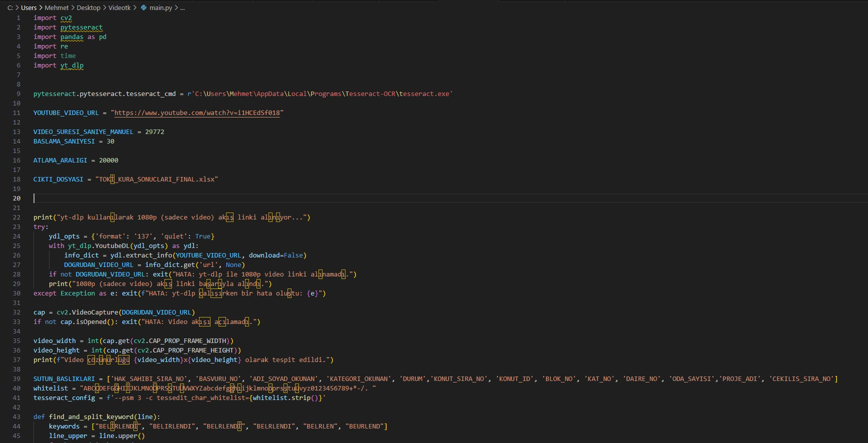Expand the Videotk folder breadcrumb
This screenshot has height=443, width=868.
click(119, 8)
